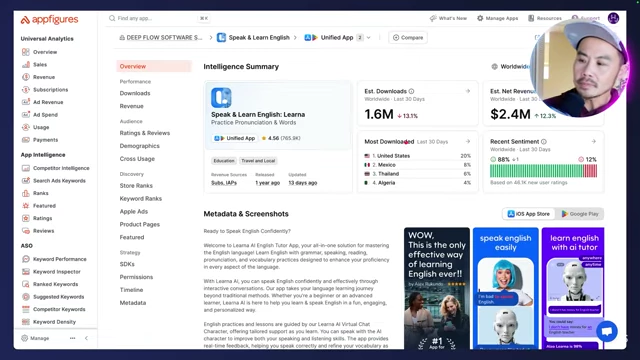
Task: Select the Overview tab in app menu
Action: point(154,66)
